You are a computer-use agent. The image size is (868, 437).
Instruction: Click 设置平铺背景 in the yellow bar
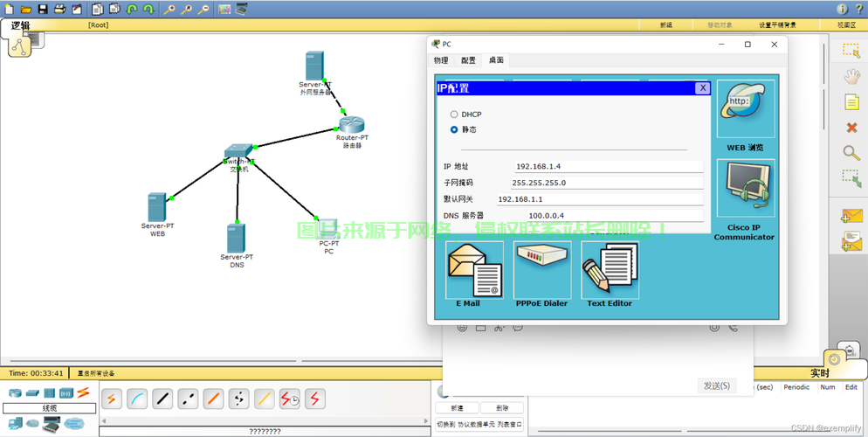click(x=777, y=25)
